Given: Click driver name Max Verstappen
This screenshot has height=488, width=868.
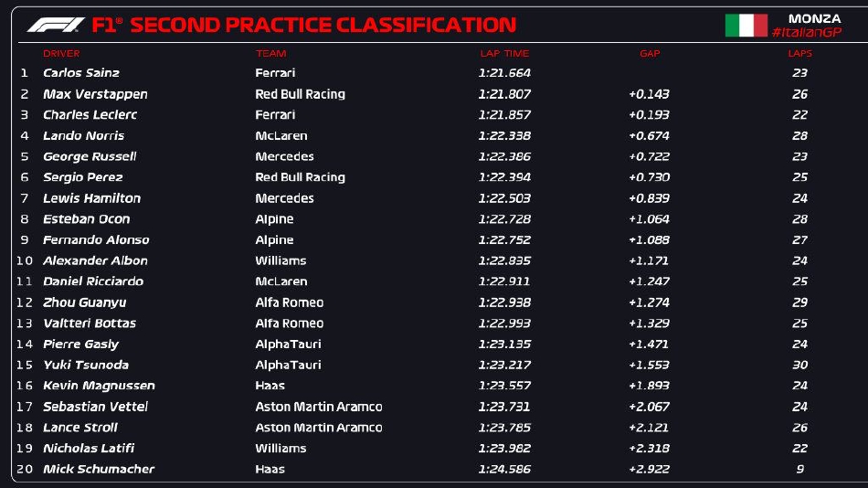Looking at the screenshot, I should pos(95,94).
